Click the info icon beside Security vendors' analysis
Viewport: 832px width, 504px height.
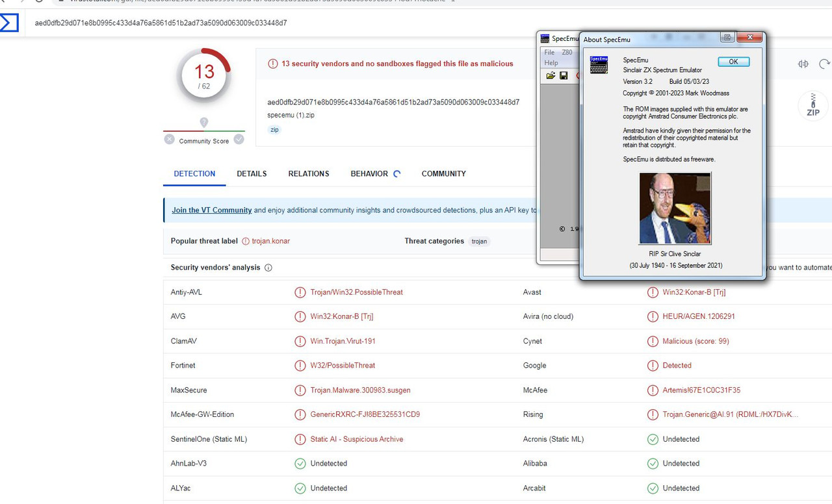pos(268,268)
